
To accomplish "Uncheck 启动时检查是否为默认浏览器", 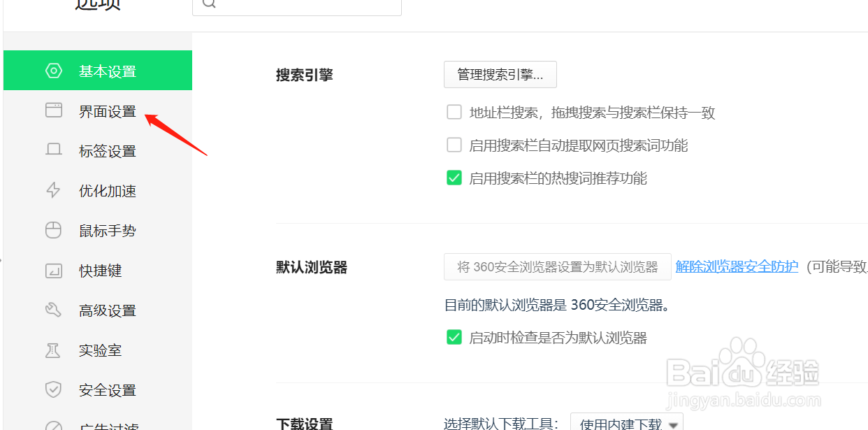I will point(454,337).
